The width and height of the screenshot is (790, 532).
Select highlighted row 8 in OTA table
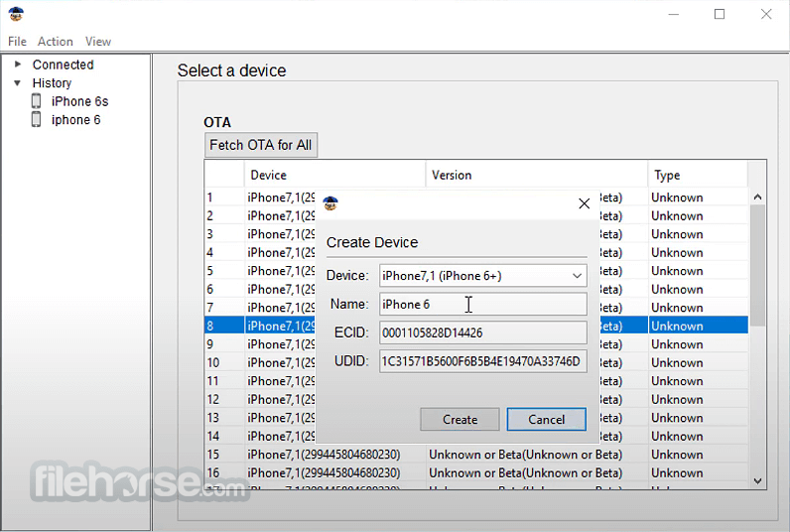point(476,326)
